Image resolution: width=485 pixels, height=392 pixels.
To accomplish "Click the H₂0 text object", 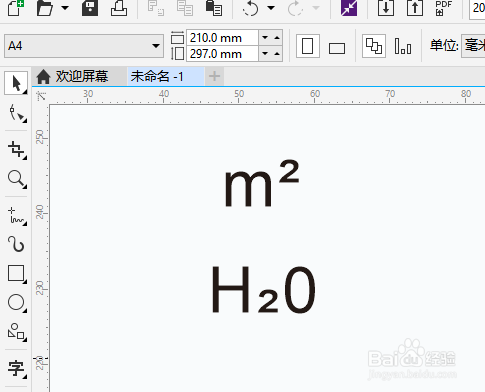I will (x=263, y=290).
